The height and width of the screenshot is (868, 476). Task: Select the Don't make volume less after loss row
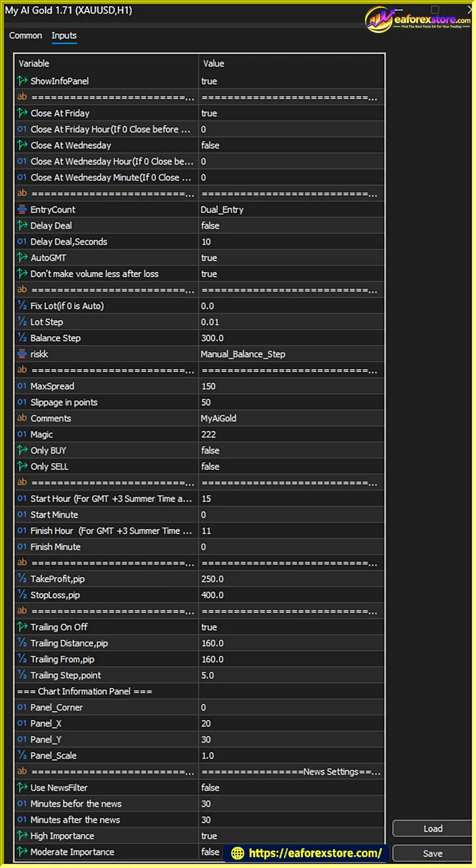[x=200, y=274]
